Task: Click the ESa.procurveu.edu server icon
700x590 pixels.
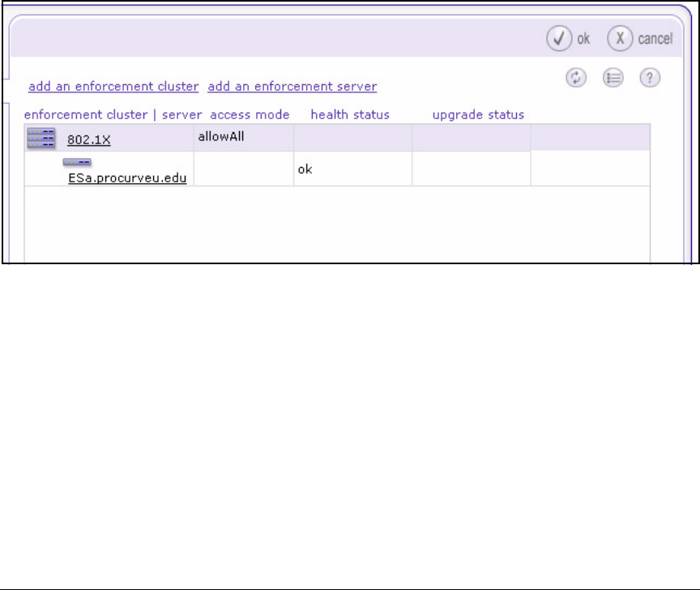Action: point(77,162)
